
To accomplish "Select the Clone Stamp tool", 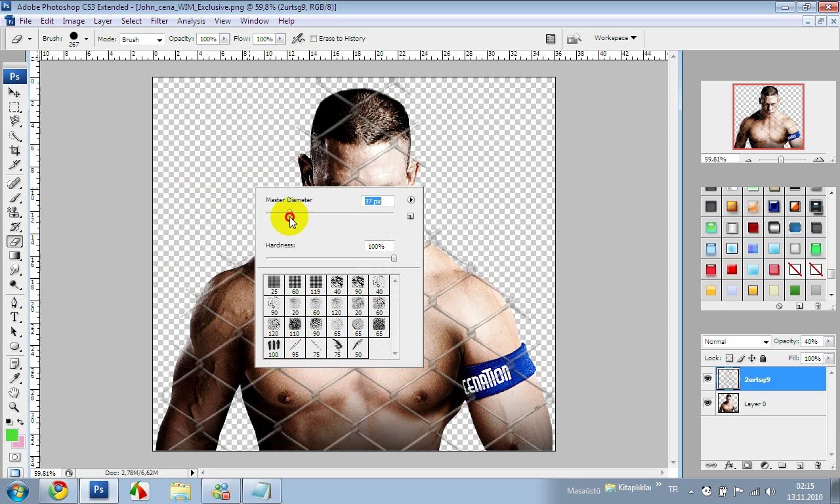I will [x=14, y=212].
